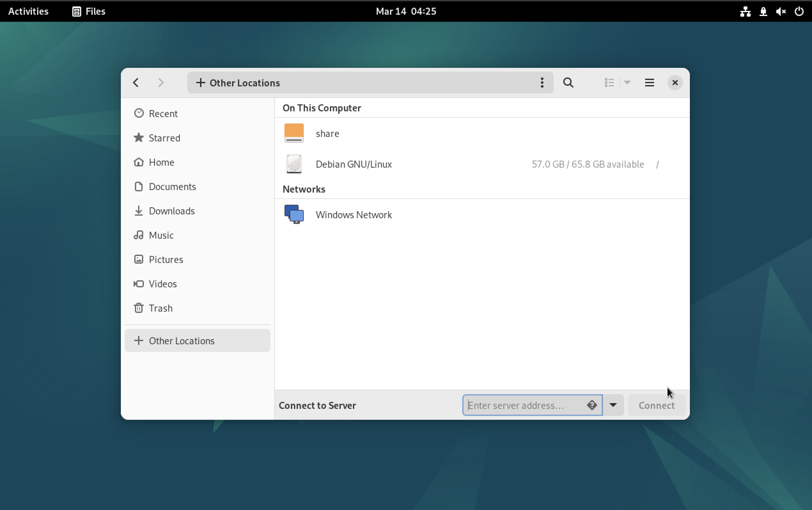
Task: Open Debian GNU/Linux filesystem
Action: [482, 164]
